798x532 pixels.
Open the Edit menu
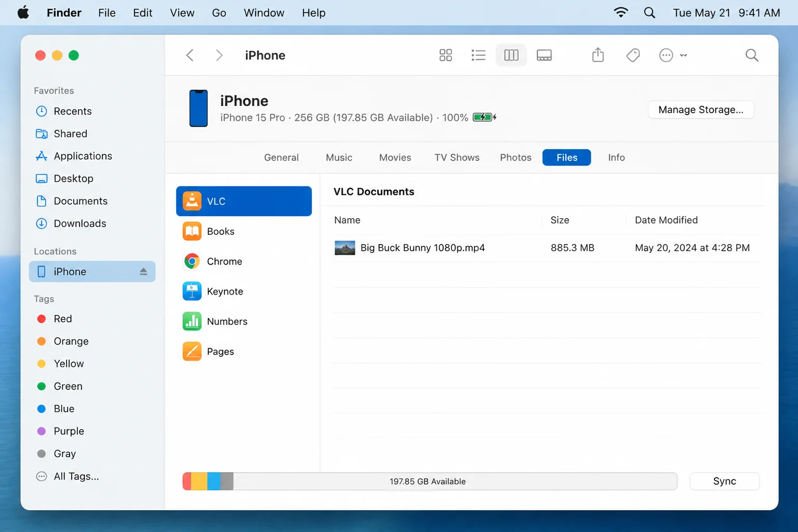[142, 12]
